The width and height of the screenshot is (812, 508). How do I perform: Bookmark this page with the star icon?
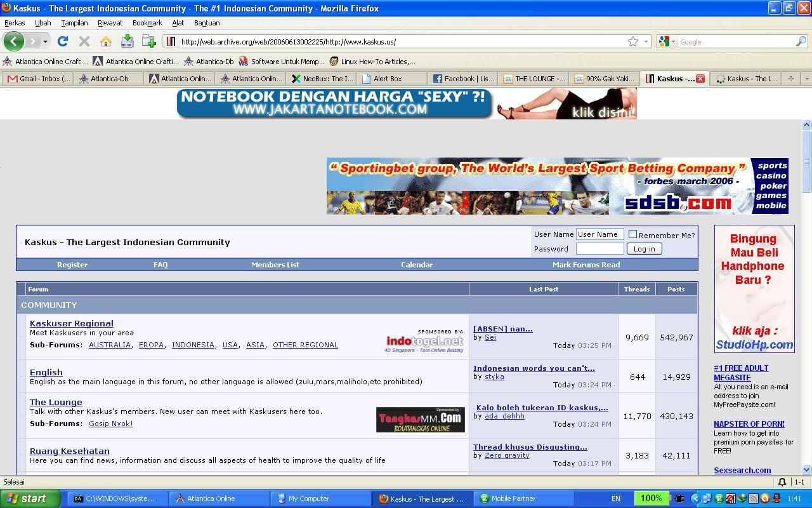(x=632, y=41)
